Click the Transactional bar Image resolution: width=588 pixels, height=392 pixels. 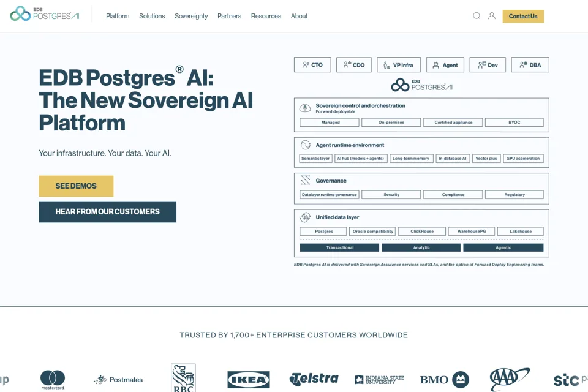[x=339, y=247]
